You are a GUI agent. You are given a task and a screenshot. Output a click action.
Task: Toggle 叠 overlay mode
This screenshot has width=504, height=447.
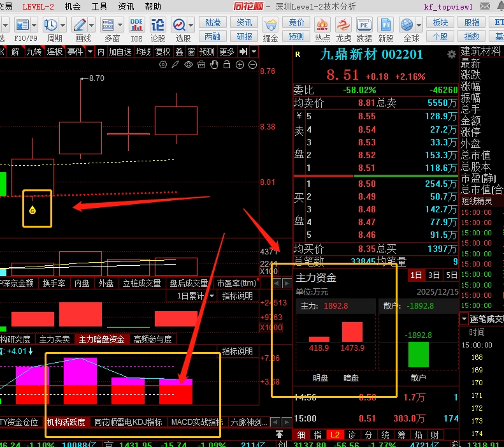[179, 52]
